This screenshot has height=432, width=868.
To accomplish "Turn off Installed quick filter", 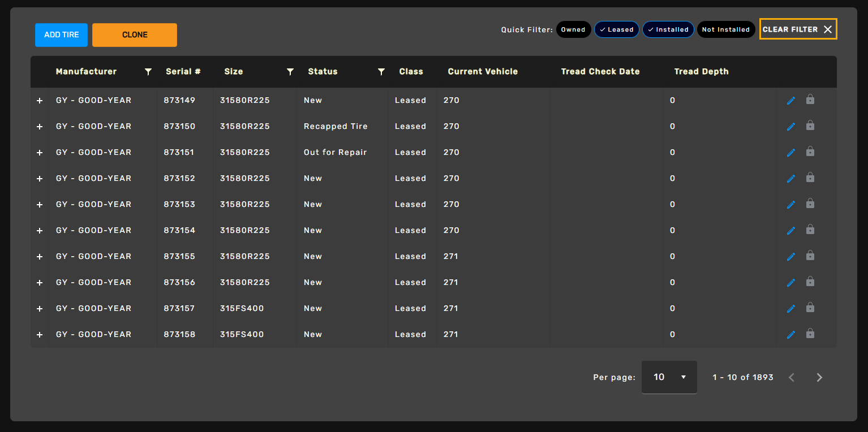I will tap(668, 29).
